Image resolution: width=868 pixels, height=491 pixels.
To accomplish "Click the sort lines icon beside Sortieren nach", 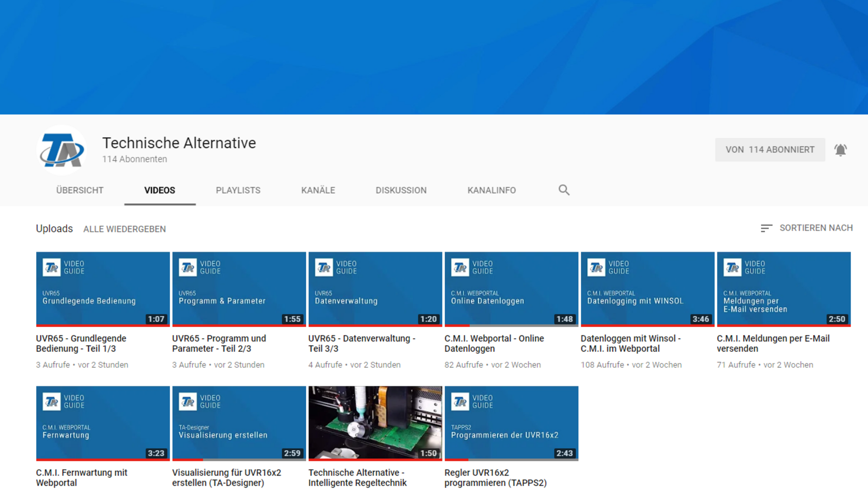I will (x=766, y=229).
